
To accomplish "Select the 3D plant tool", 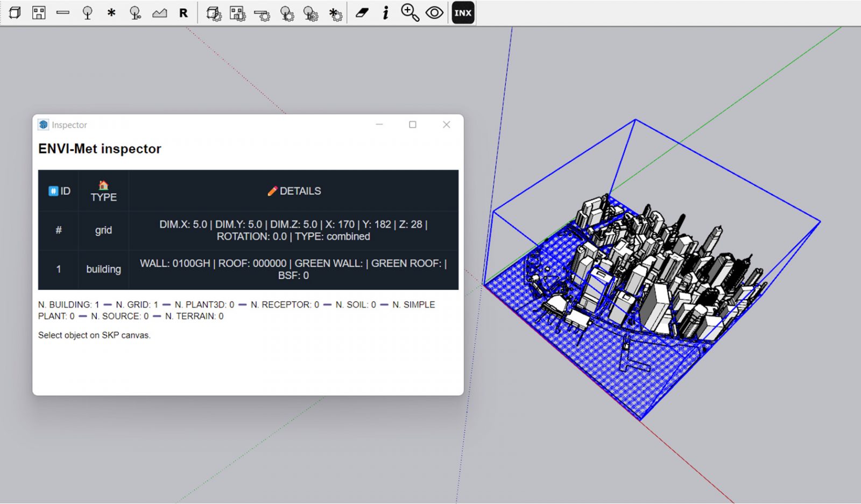I will click(135, 13).
